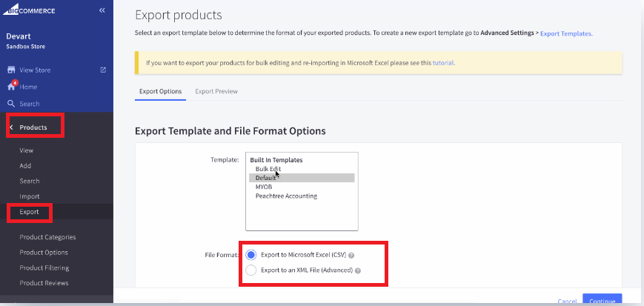Open Search under Products menu
The height and width of the screenshot is (306, 644).
(x=30, y=181)
